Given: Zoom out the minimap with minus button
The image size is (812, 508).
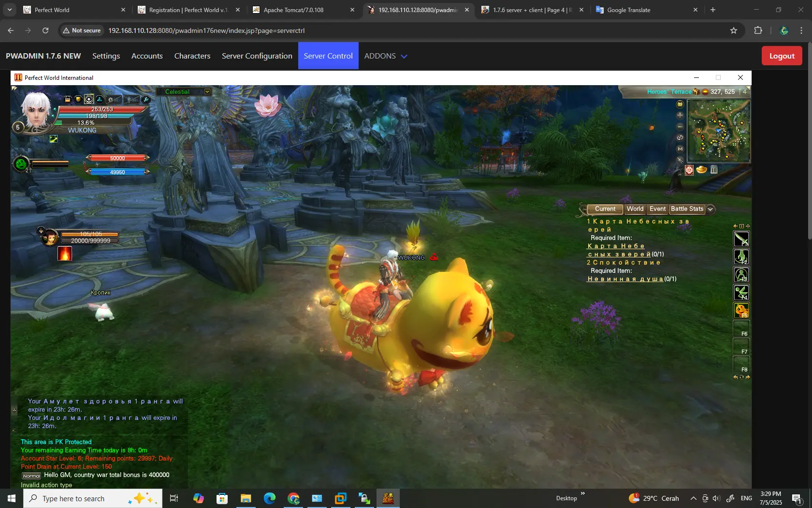Looking at the screenshot, I should pos(680,126).
